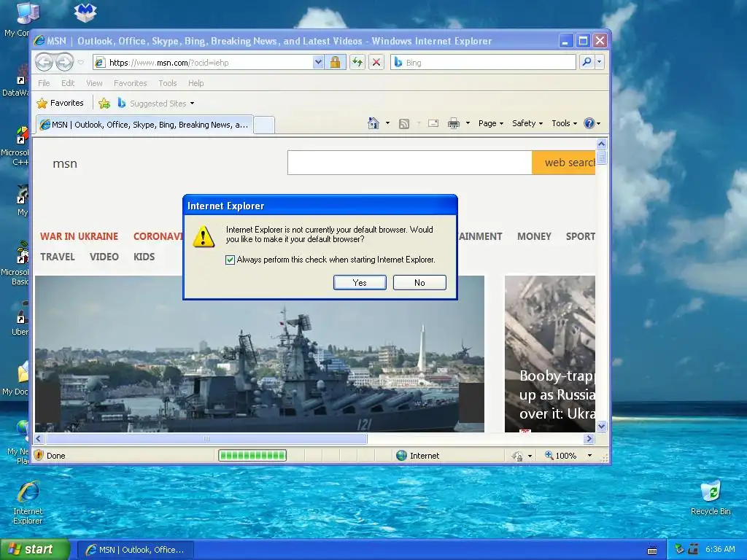Screen dimensions: 747x560
Task: Open the MONEY section link
Action: point(534,236)
